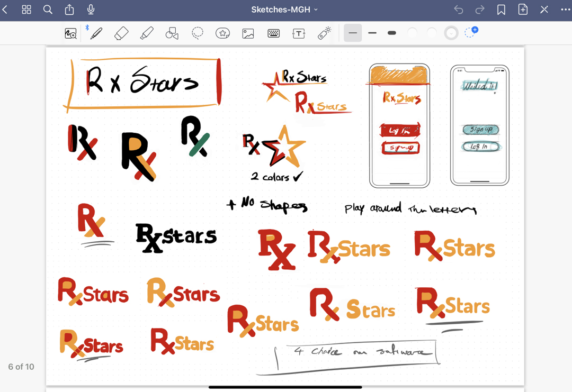Select the Highlighter tool
The image size is (572, 392).
coord(147,33)
